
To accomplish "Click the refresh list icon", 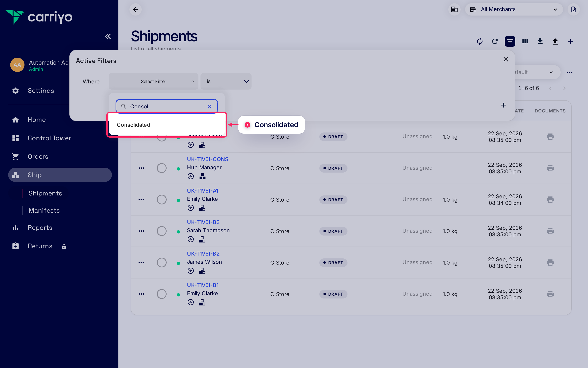I will pos(495,41).
